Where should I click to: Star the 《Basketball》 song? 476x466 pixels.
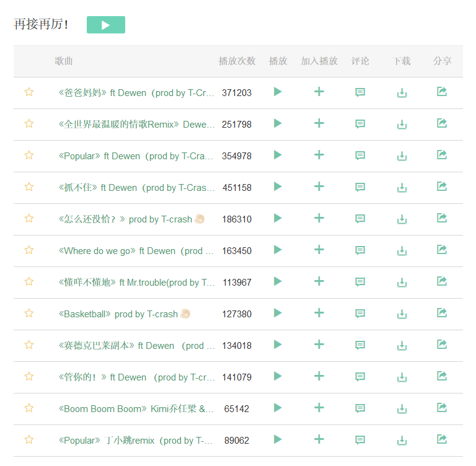(x=29, y=313)
